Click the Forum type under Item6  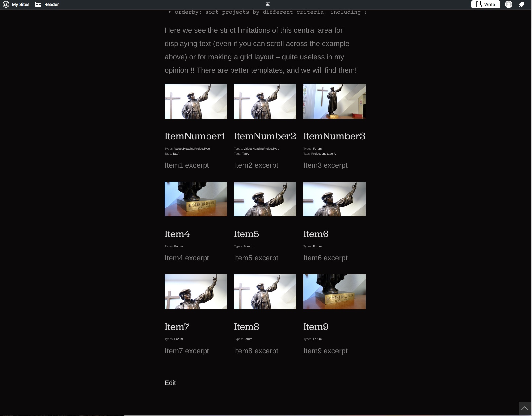(317, 246)
